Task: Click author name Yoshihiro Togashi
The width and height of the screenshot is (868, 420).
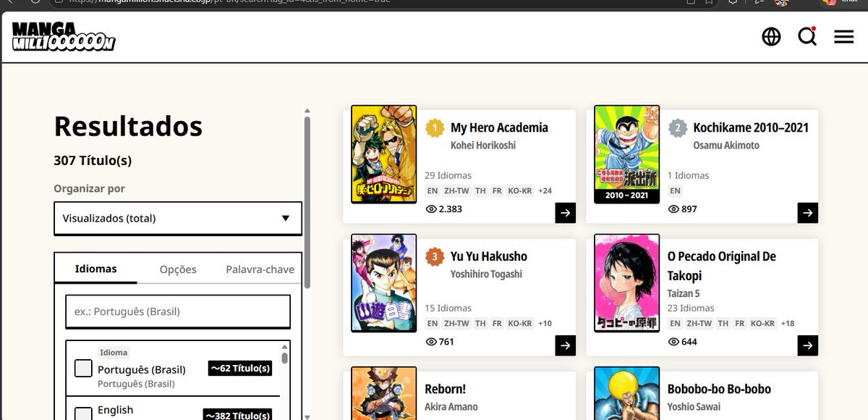Action: 486,274
